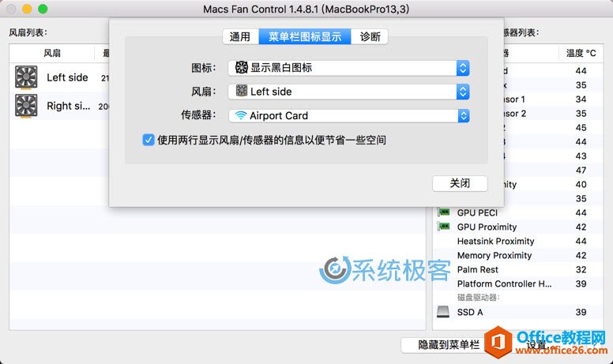Click the 磁盘驱动器 section label
613x364 pixels.
pyautogui.click(x=479, y=298)
